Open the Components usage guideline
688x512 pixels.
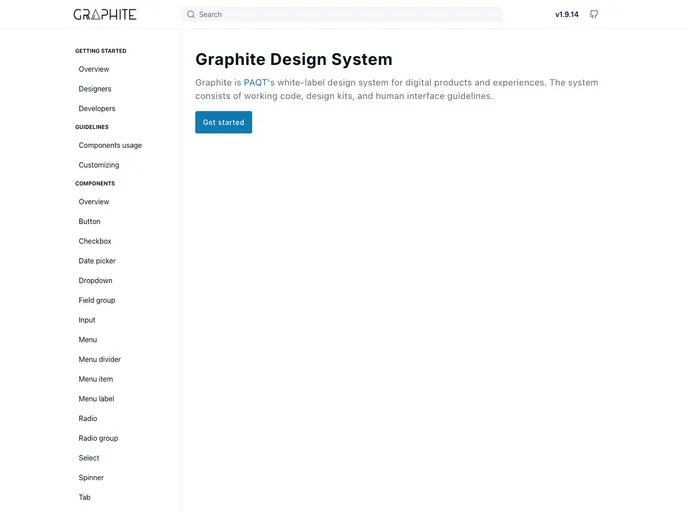click(x=110, y=145)
